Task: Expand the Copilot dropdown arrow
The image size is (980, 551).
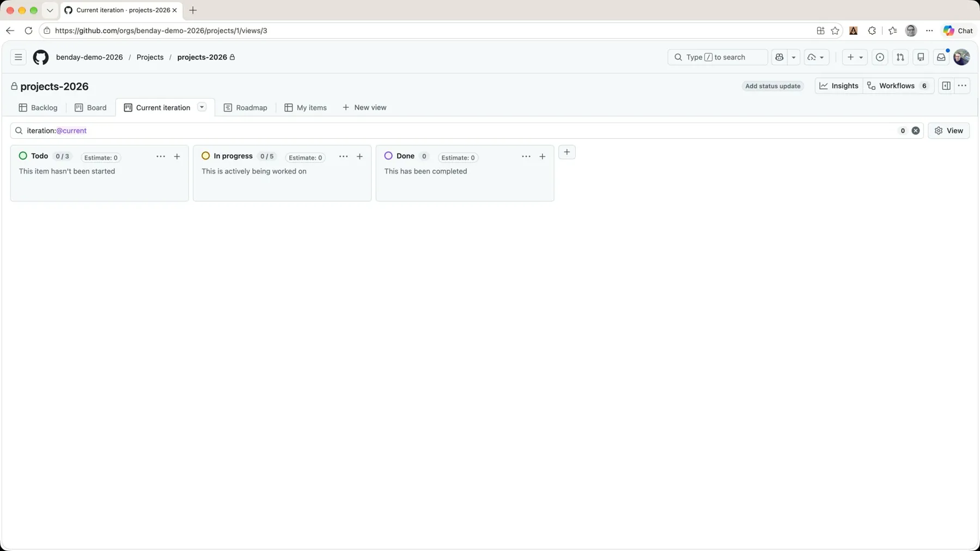Action: tap(794, 57)
